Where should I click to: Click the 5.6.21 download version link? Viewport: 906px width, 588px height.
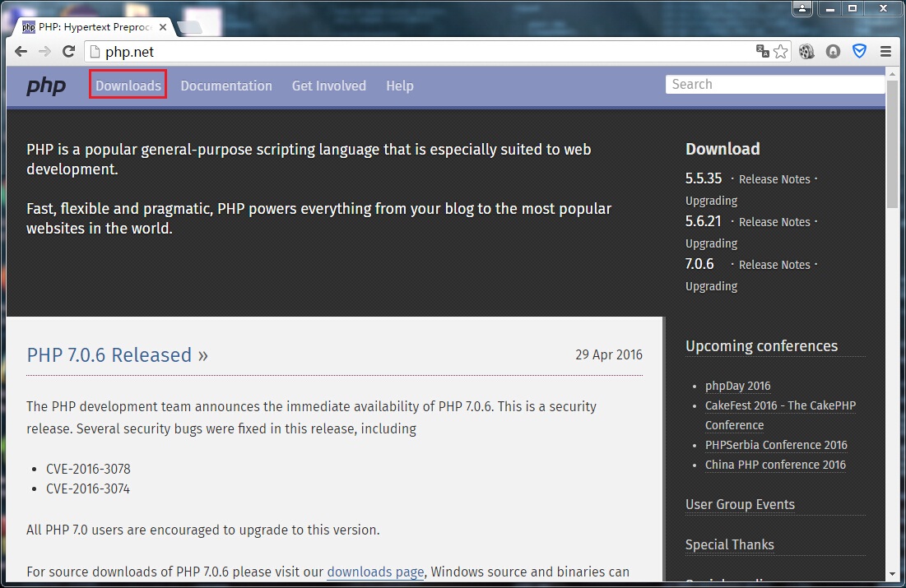(704, 221)
